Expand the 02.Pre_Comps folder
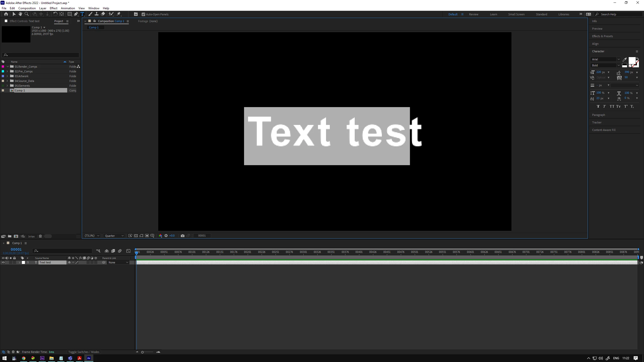The width and height of the screenshot is (644, 362). (7, 71)
